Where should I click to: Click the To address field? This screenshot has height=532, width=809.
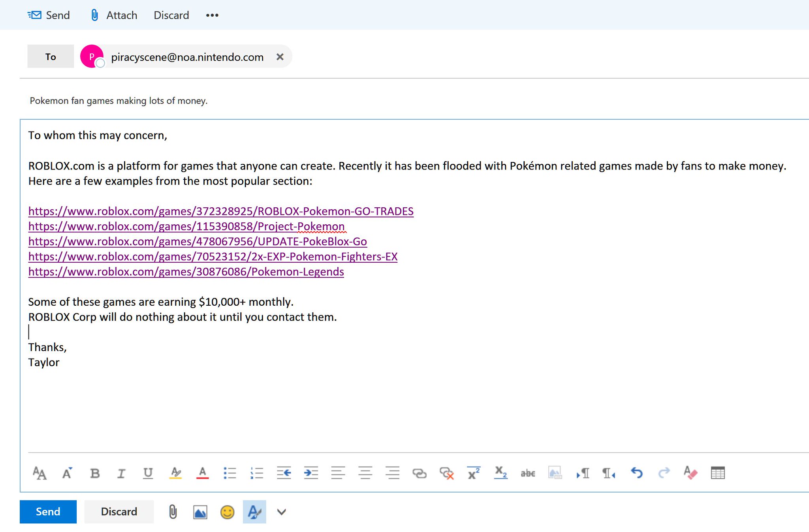tap(187, 56)
